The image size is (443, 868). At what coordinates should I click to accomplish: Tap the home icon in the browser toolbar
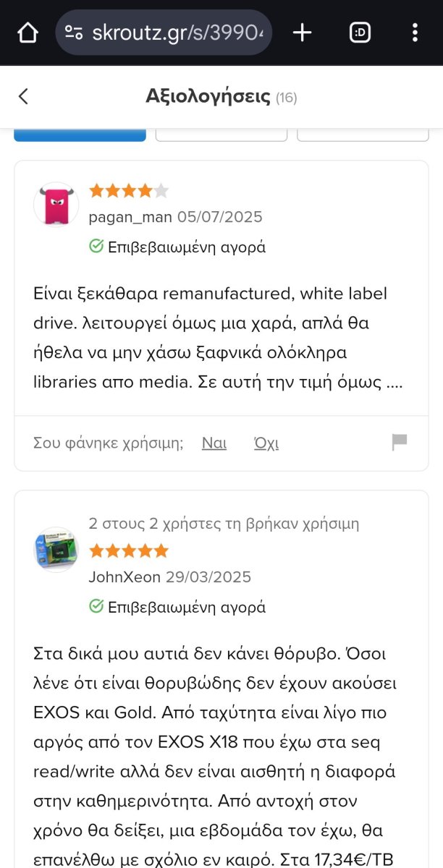tap(27, 32)
